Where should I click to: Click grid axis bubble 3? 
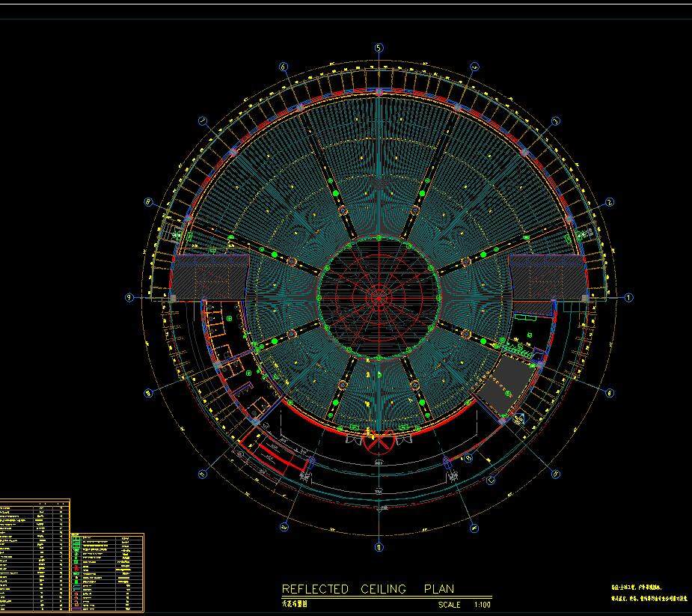click(556, 121)
